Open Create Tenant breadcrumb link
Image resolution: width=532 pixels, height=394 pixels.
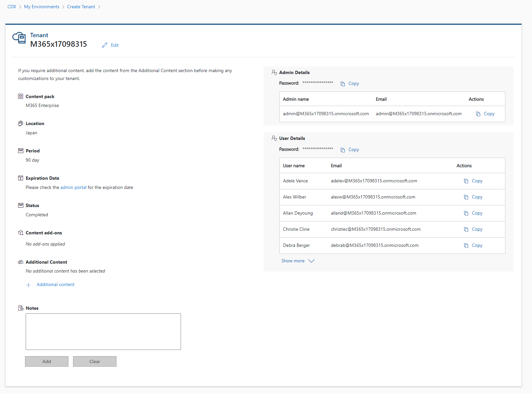(x=81, y=7)
